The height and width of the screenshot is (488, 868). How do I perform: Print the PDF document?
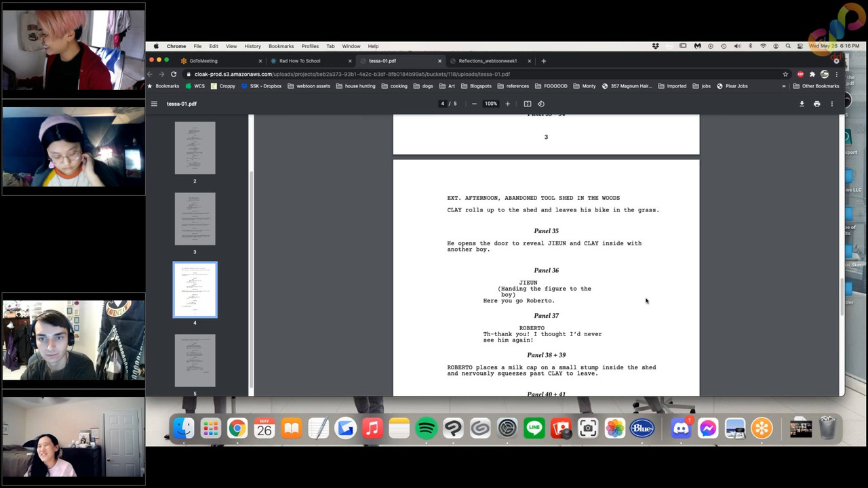[816, 104]
